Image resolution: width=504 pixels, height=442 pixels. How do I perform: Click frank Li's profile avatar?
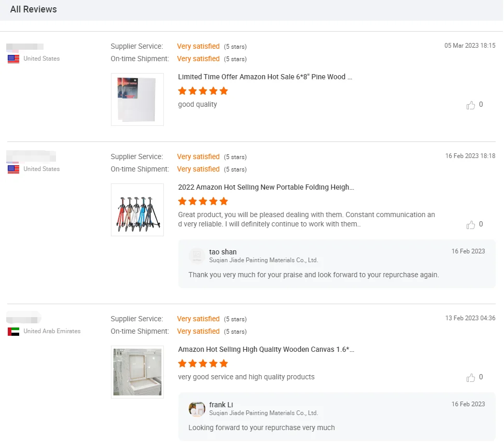(197, 409)
